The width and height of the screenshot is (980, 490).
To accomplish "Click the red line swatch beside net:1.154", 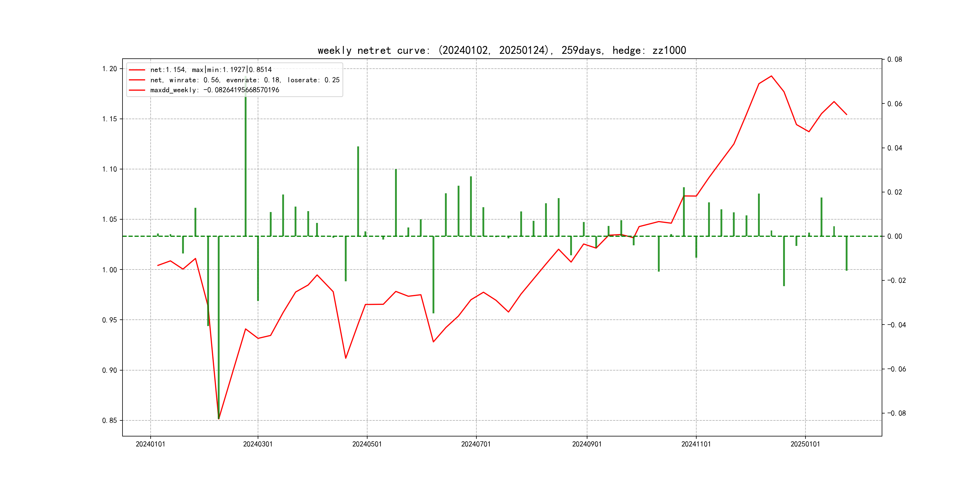I will click(x=137, y=70).
